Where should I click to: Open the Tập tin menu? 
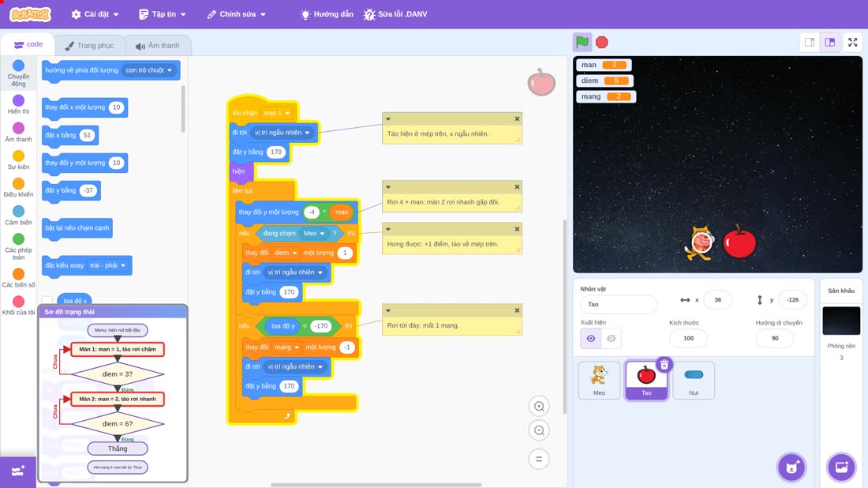(x=163, y=14)
